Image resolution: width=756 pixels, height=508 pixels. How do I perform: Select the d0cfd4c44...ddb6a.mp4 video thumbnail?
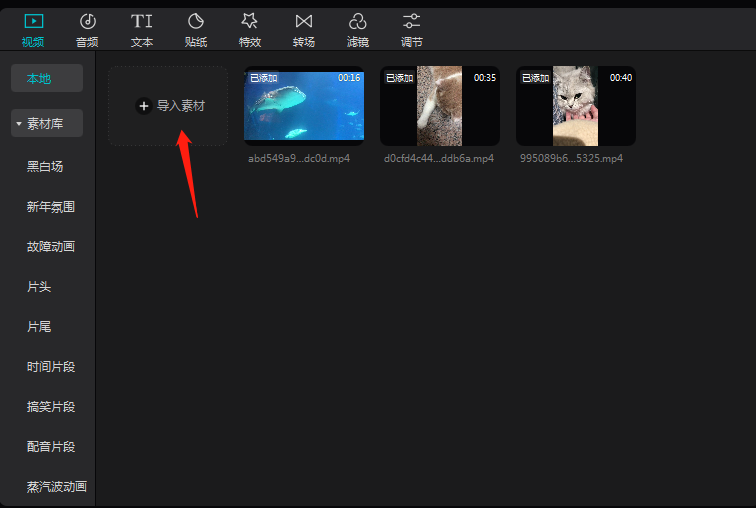pyautogui.click(x=440, y=106)
